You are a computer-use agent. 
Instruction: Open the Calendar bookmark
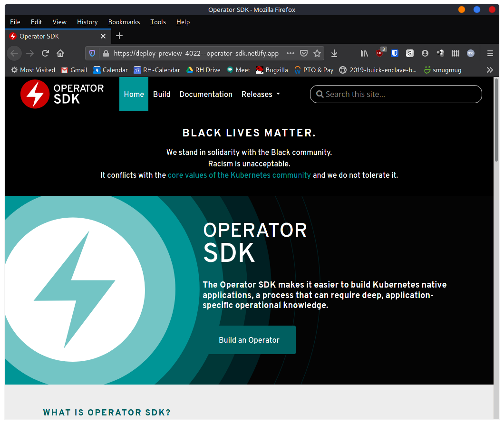(111, 70)
